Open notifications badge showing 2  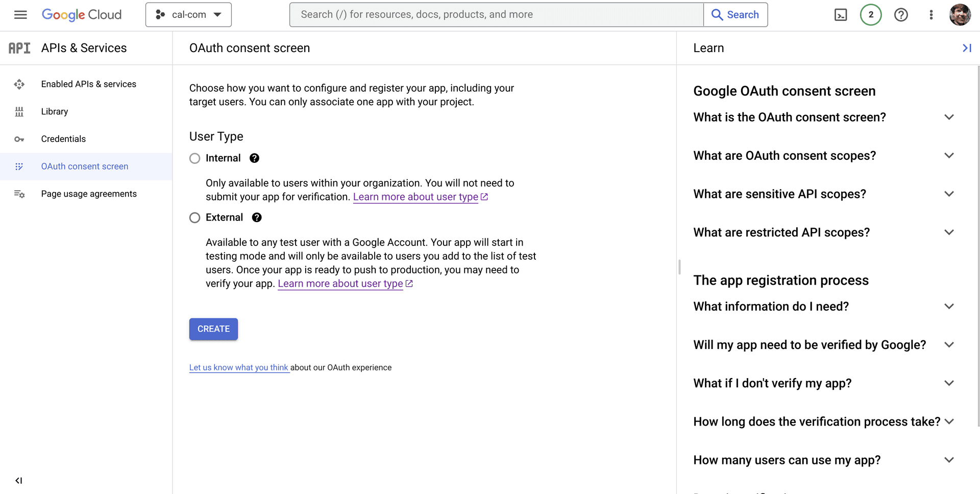tap(870, 15)
